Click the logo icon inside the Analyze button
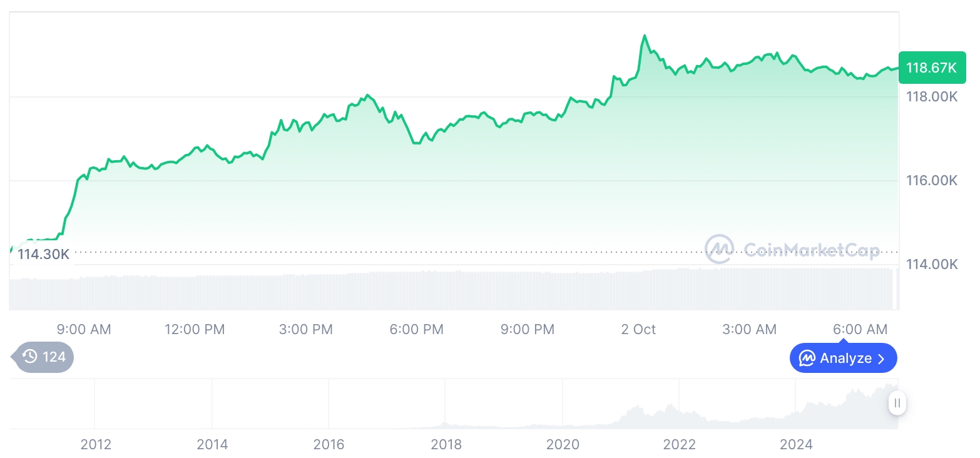Image resolution: width=980 pixels, height=458 pixels. point(807,359)
